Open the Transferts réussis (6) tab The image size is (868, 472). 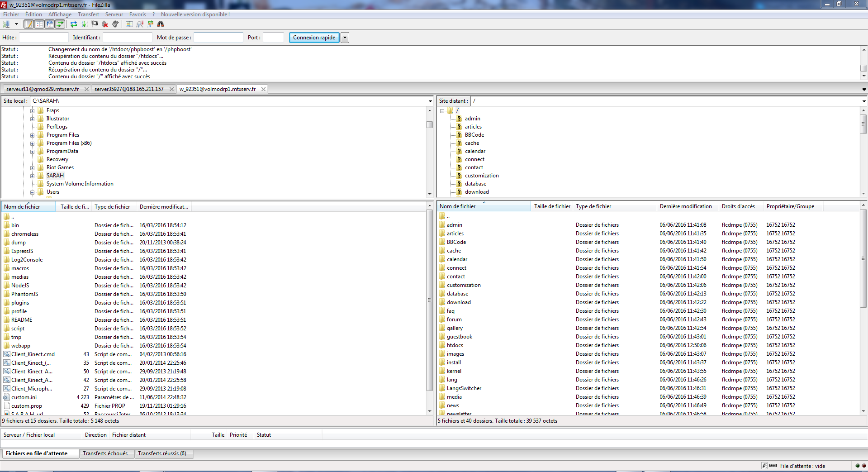[162, 453]
